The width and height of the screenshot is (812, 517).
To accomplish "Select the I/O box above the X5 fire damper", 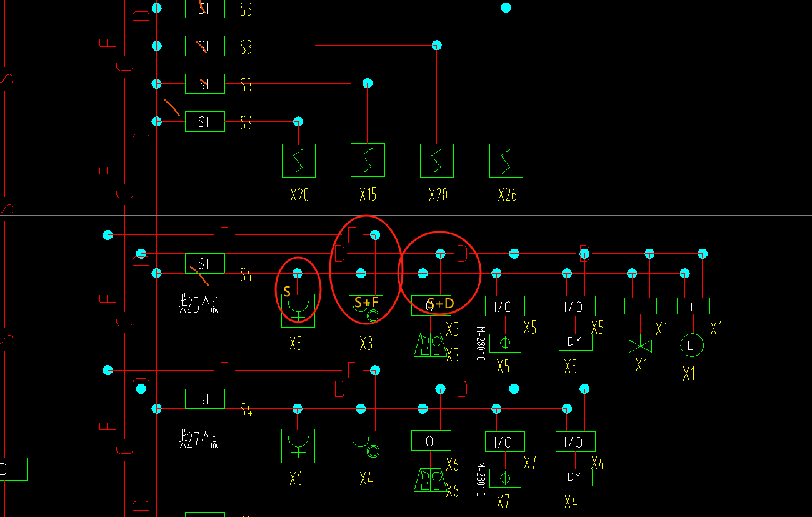I will [505, 306].
